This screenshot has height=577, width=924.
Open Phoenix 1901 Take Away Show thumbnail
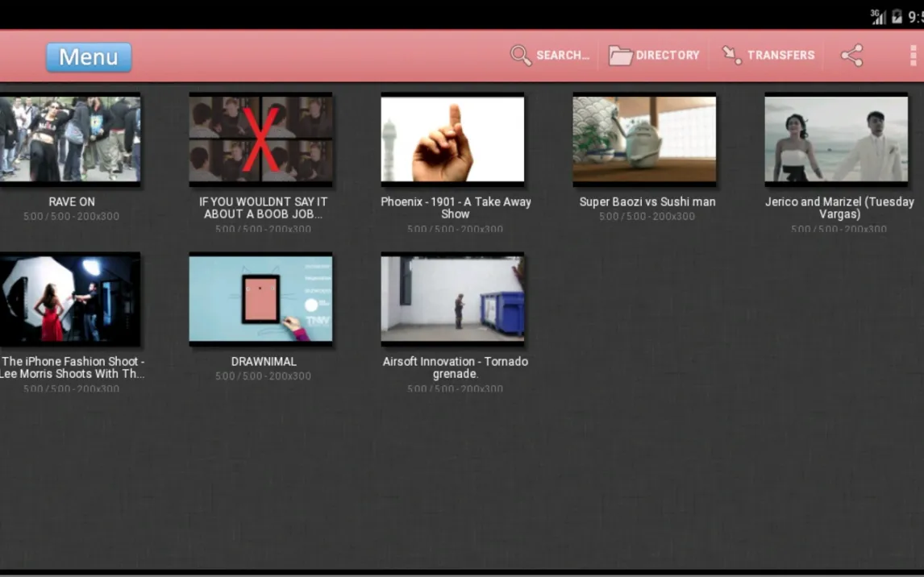[452, 139]
